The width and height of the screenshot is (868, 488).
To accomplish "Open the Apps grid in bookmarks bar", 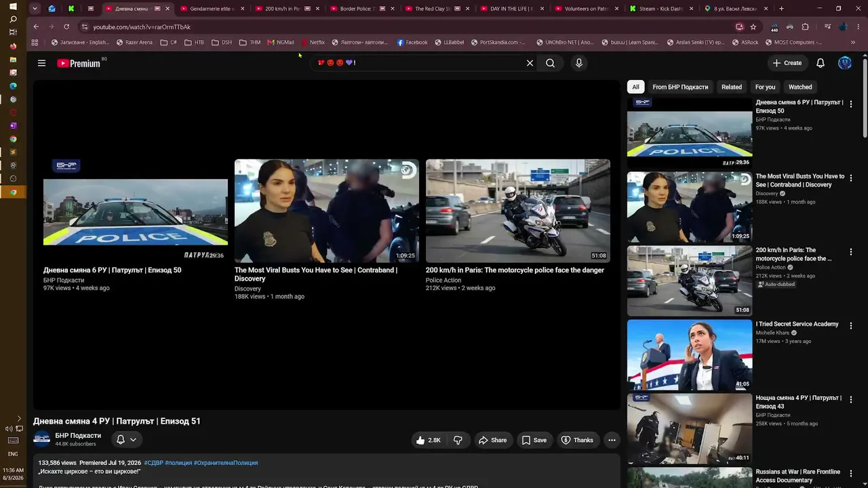I will (x=35, y=42).
